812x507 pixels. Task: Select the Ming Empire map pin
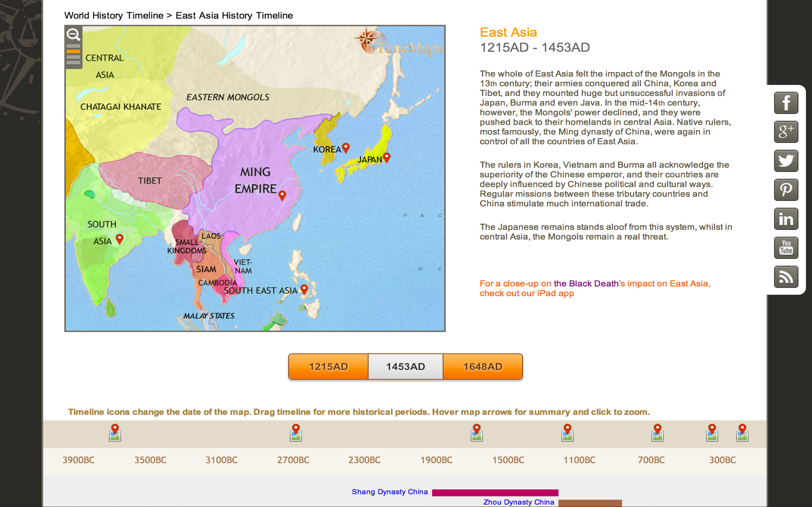click(283, 194)
